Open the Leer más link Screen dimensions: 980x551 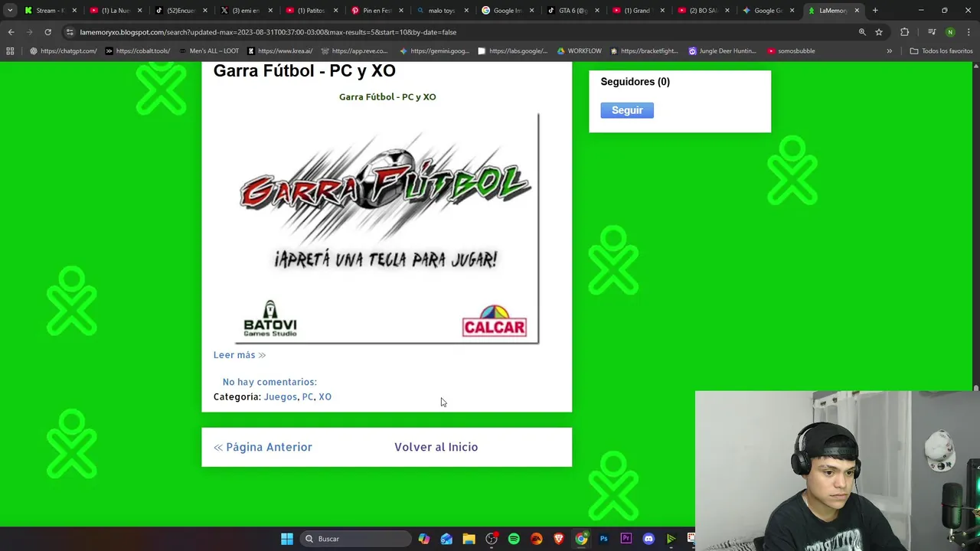pyautogui.click(x=240, y=355)
